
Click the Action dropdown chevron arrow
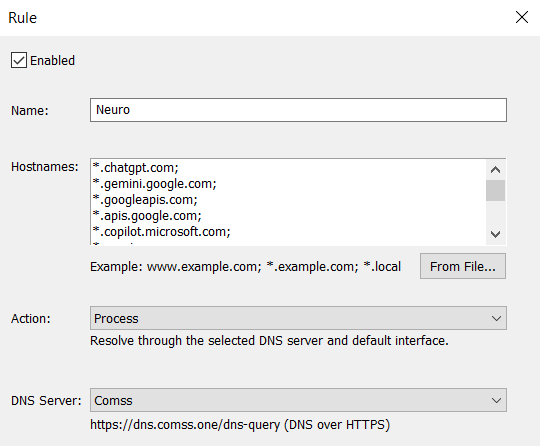496,319
